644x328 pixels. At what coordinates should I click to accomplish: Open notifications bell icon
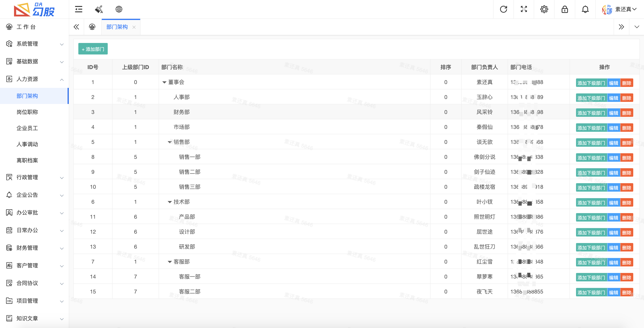pyautogui.click(x=585, y=9)
